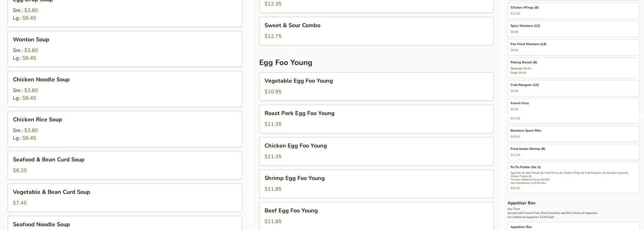Open the Shrimp Egg Foo Young item
Viewport: 644px width, 230px height.
(376, 184)
